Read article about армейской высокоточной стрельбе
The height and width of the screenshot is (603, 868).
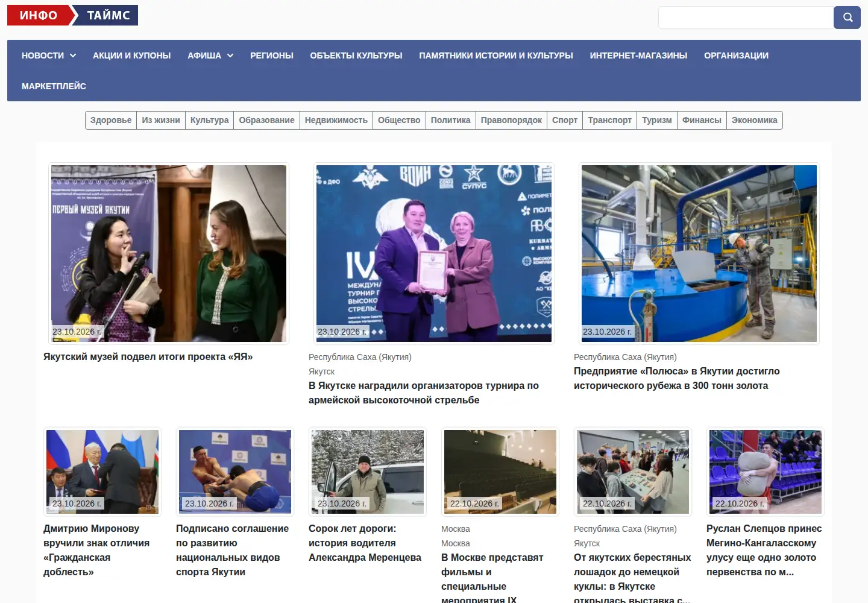tap(424, 393)
